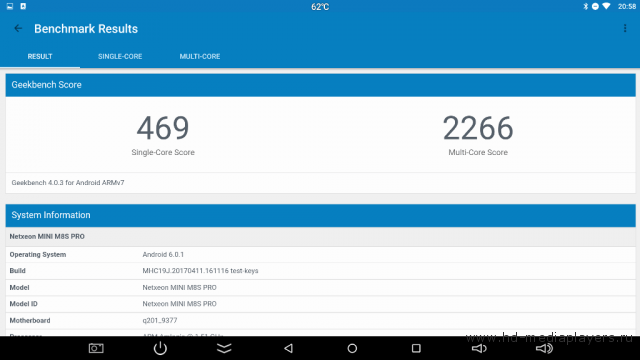This screenshot has height=360, width=640.
Task: Go back using the header arrow
Action: tap(18, 28)
